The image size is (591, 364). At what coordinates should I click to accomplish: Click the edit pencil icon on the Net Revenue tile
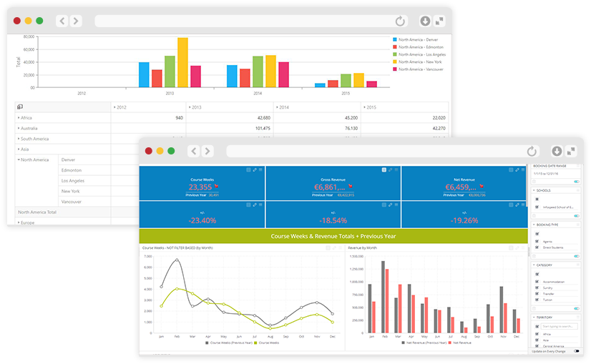click(x=517, y=169)
